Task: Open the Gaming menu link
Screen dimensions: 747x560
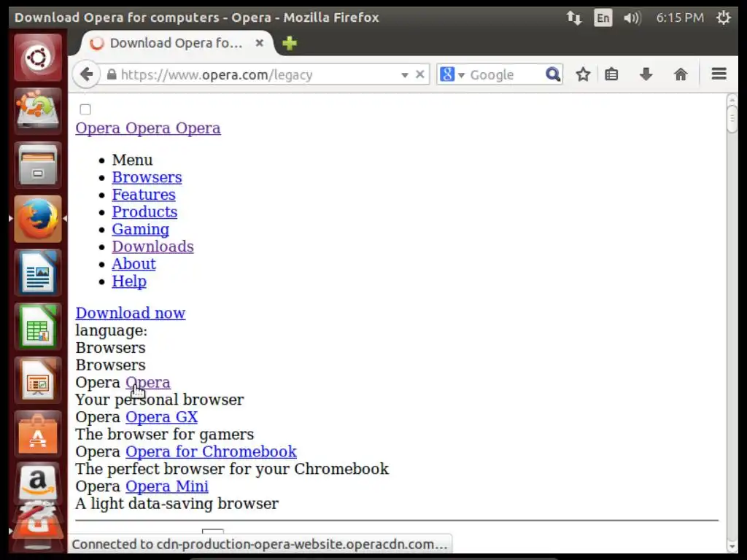Action: [x=141, y=229]
